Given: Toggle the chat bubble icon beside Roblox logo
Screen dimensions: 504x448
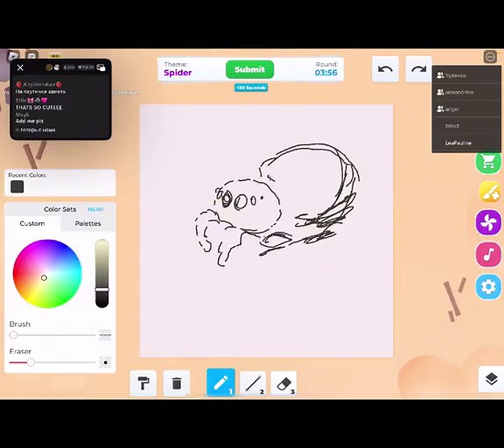Looking at the screenshot, I should click(31, 56).
